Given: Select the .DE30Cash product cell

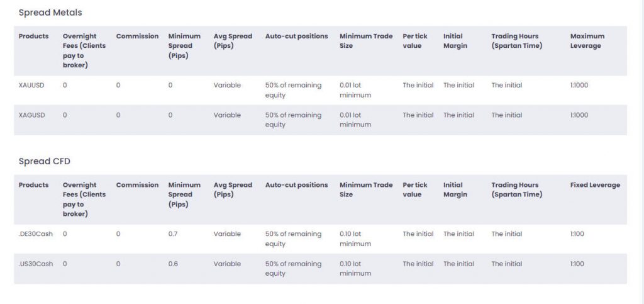Looking at the screenshot, I should coord(36,234).
